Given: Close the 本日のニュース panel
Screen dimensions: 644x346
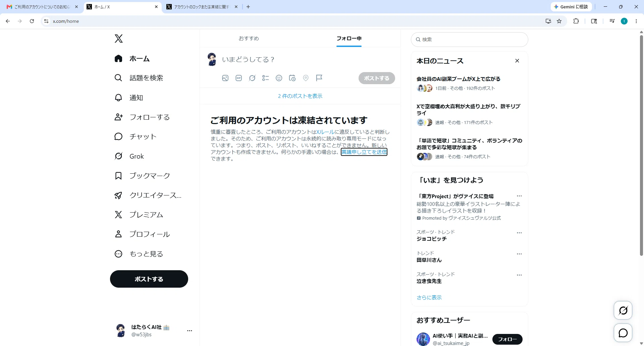Looking at the screenshot, I should pos(517,61).
